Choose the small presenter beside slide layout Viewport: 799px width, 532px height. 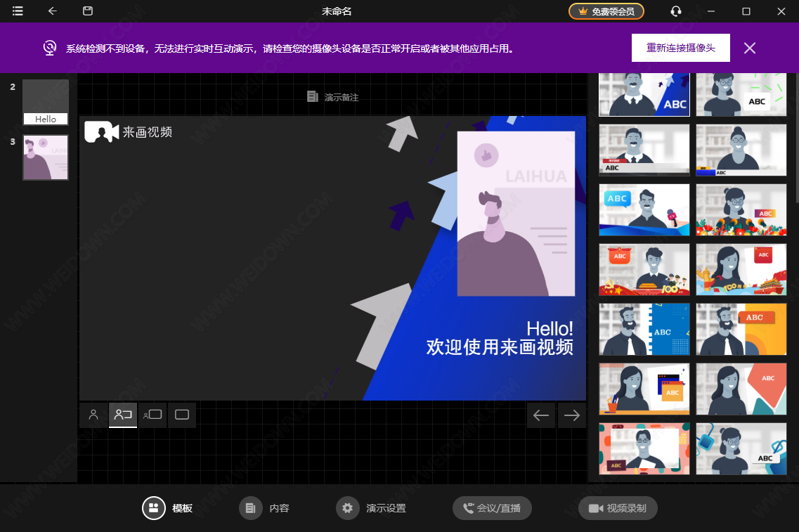[152, 415]
